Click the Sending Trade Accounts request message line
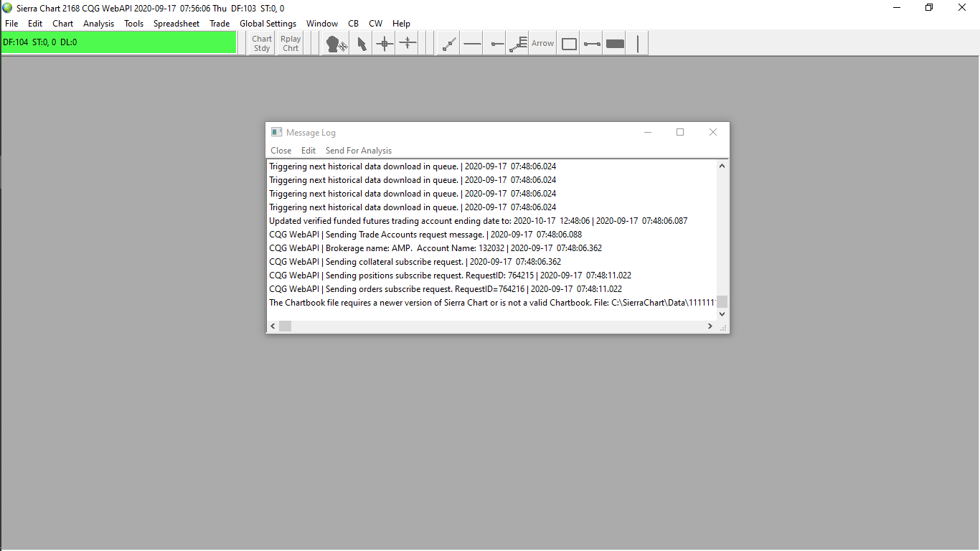Screen dimensions: 980x551 click(x=425, y=235)
